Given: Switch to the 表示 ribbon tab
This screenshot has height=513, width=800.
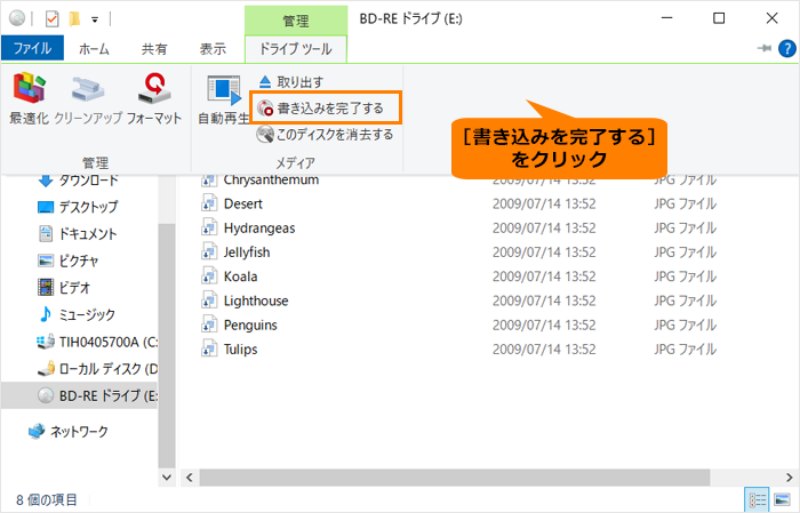Looking at the screenshot, I should tap(212, 49).
